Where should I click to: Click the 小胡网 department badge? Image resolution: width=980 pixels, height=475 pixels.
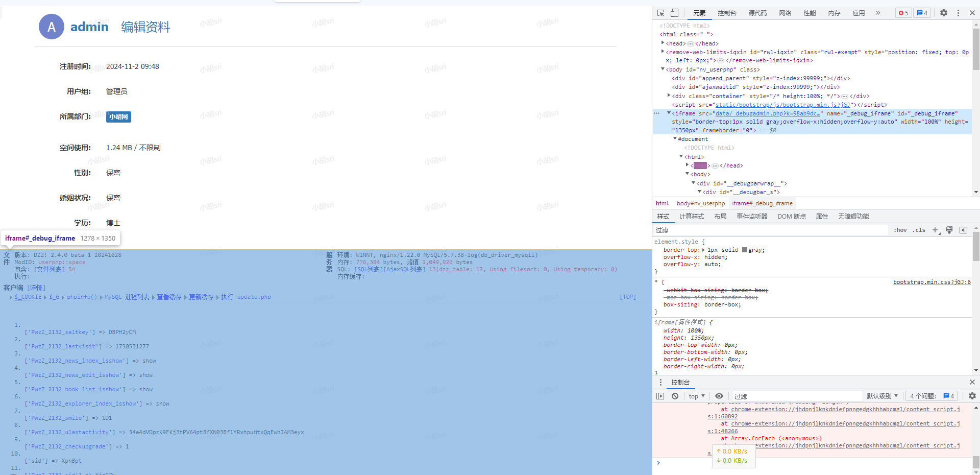[x=118, y=117]
